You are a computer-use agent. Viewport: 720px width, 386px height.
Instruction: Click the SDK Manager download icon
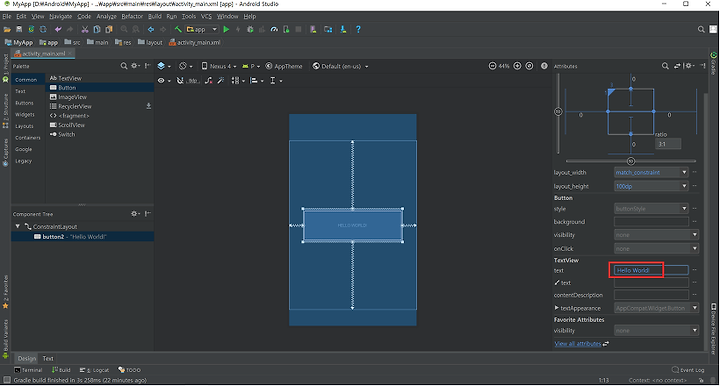point(343,29)
